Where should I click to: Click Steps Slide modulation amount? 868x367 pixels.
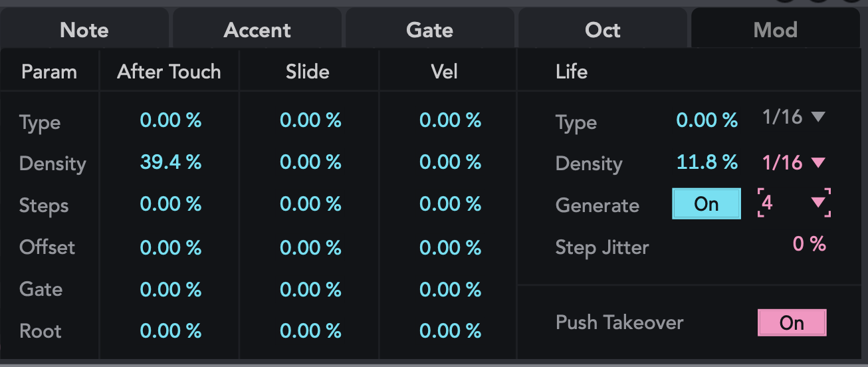pos(310,205)
